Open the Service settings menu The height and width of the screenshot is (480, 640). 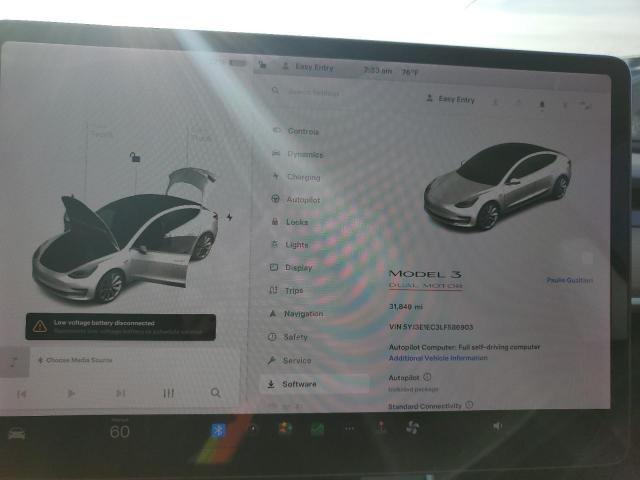click(290, 360)
